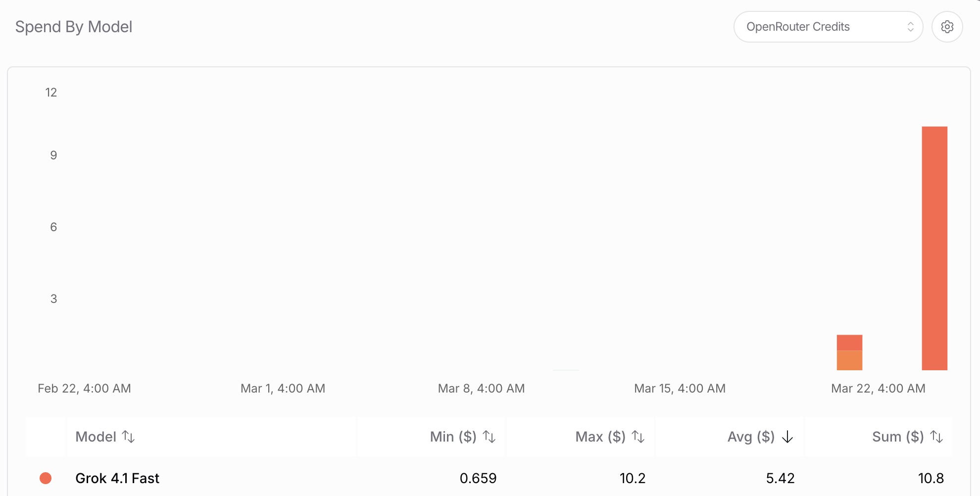Click the red upper segment of small bar
This screenshot has height=496, width=980.
849,343
